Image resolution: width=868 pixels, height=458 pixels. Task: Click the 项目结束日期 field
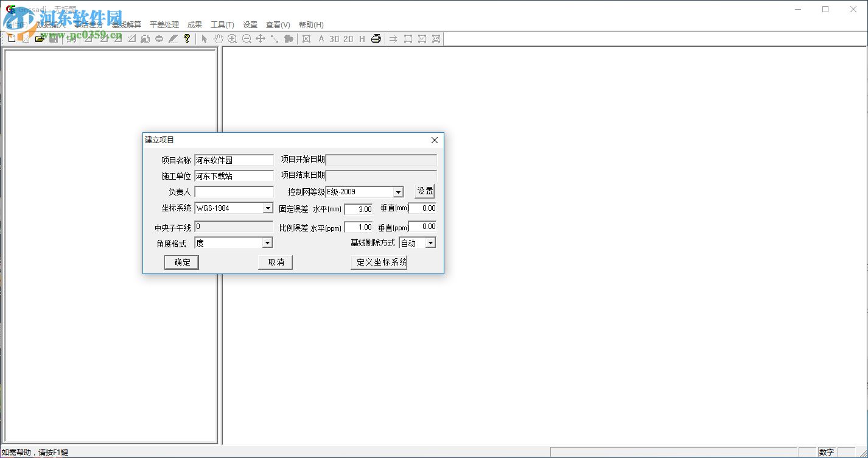(381, 176)
